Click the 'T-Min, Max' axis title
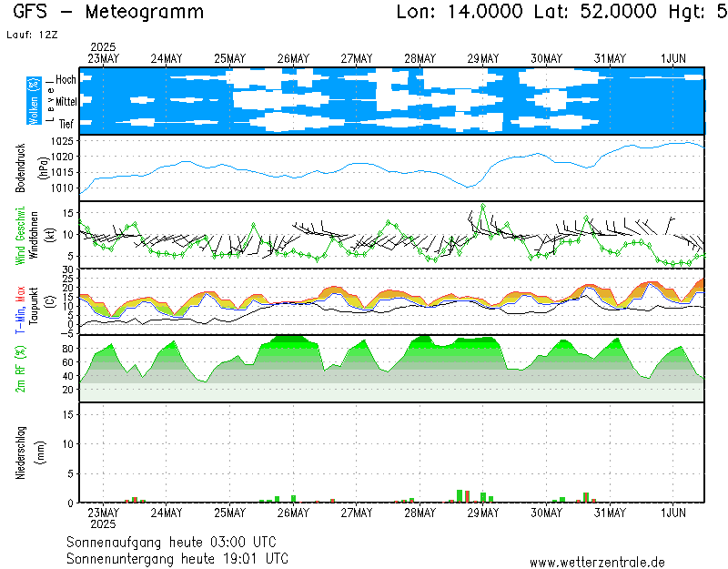The height and width of the screenshot is (569, 728). pos(20,310)
